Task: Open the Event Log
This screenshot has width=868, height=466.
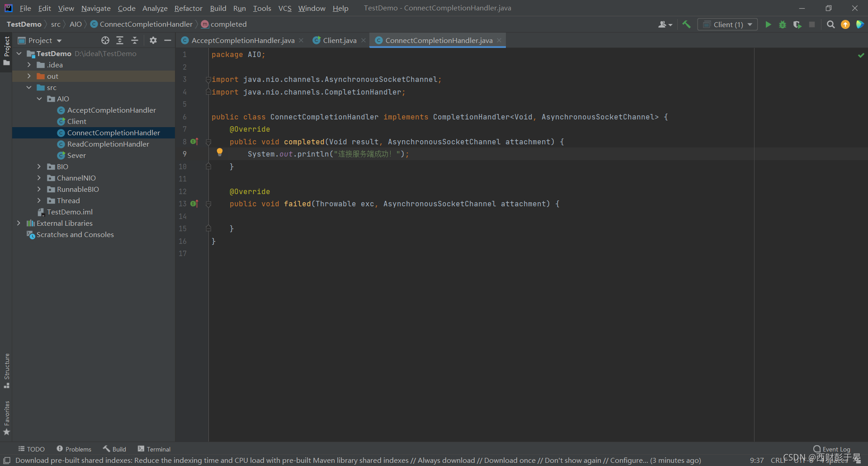Action: [x=832, y=449]
